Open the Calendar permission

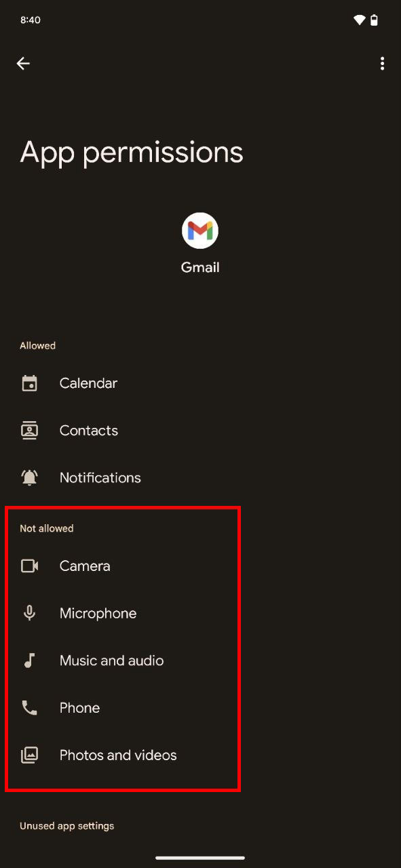tap(200, 383)
